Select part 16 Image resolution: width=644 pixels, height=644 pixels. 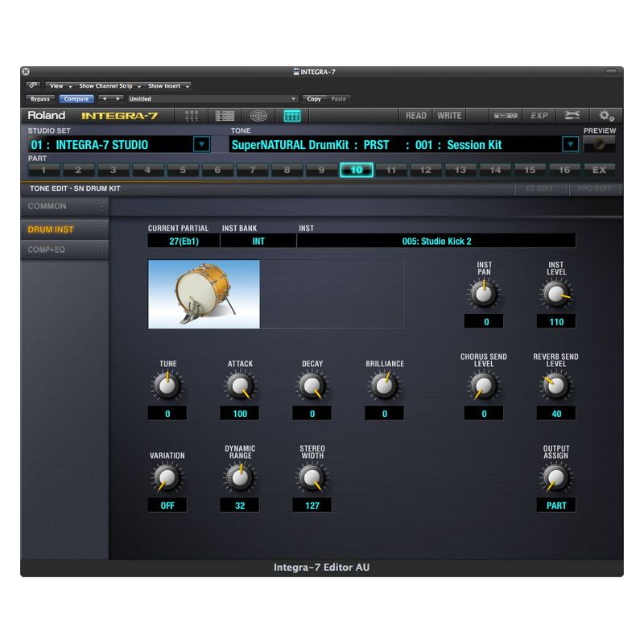[x=564, y=170]
